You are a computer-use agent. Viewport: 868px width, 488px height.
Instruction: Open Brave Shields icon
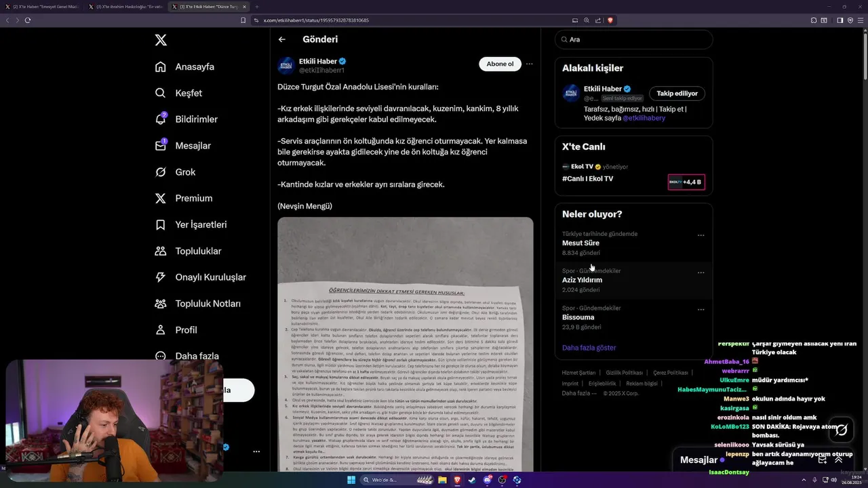pos(610,20)
